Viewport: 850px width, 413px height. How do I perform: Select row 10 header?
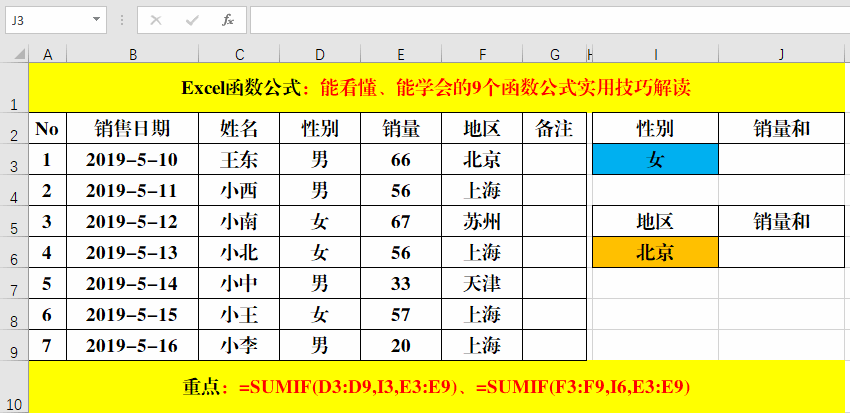pos(14,387)
